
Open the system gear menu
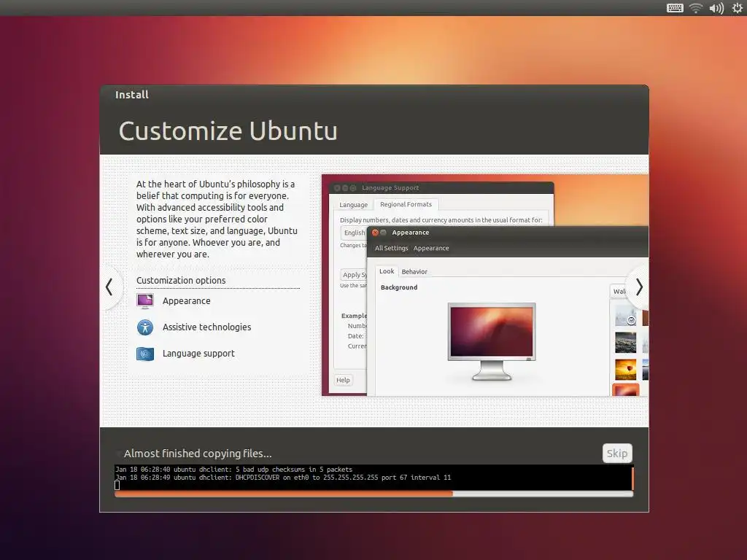pyautogui.click(x=737, y=8)
